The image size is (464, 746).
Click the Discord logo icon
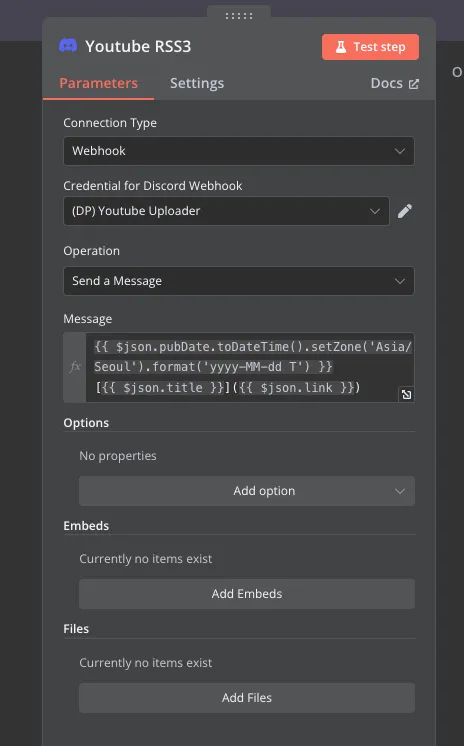coord(68,46)
